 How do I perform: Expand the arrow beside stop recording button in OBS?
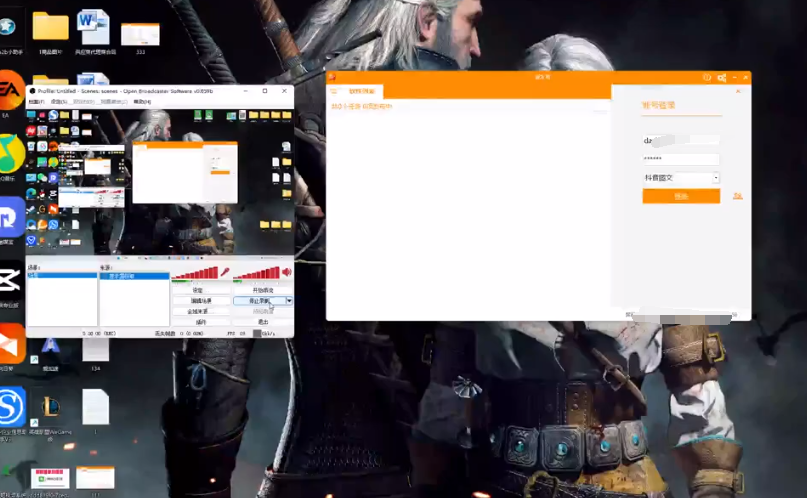tap(289, 300)
